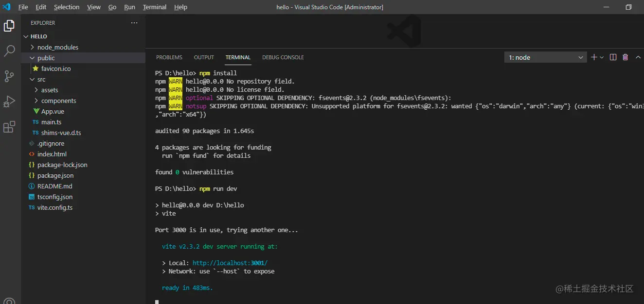
Task: Open the http://localhost:3001/ link
Action: tap(230, 263)
